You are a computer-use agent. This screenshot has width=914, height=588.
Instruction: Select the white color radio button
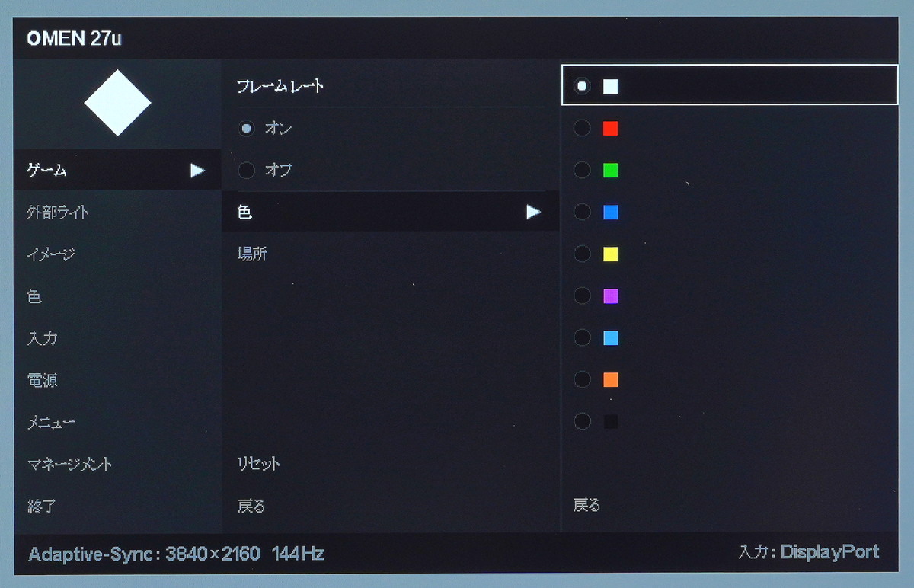(582, 86)
